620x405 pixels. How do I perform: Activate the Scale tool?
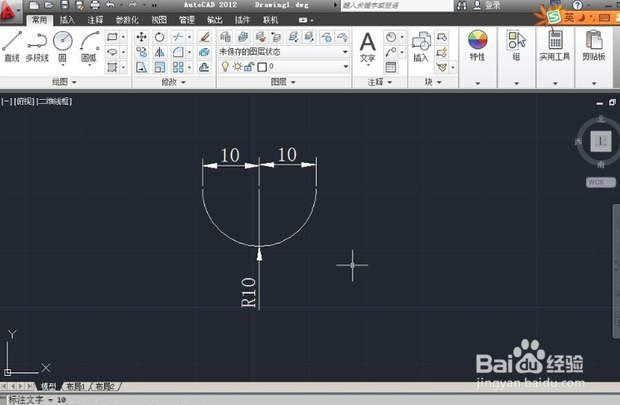pyautogui.click(x=159, y=67)
